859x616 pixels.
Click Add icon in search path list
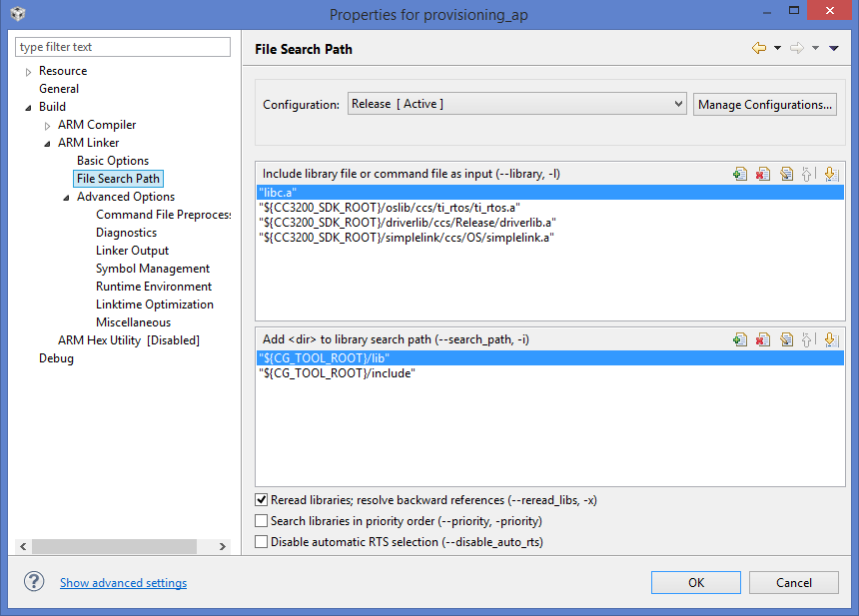pos(740,339)
